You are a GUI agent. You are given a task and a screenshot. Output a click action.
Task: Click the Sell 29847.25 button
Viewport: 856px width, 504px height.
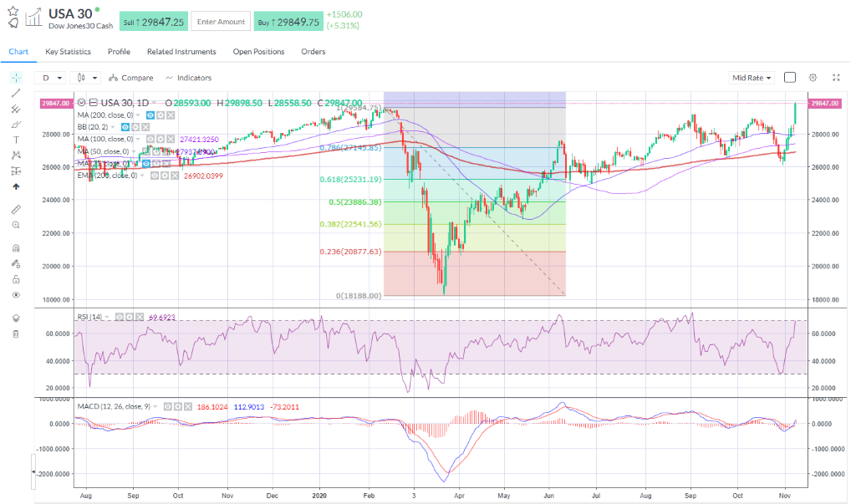pos(154,23)
